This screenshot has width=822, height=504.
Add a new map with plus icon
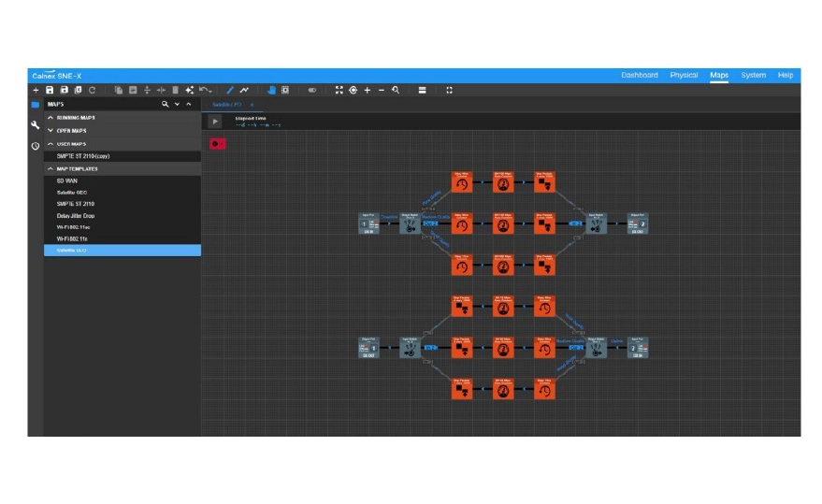pyautogui.click(x=36, y=90)
